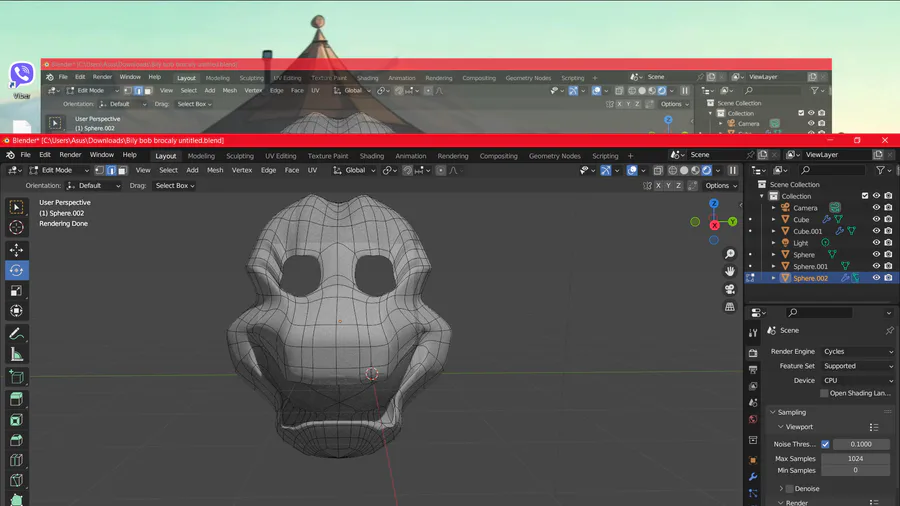
Task: Open Viber from the desktop icon
Action: pos(22,80)
